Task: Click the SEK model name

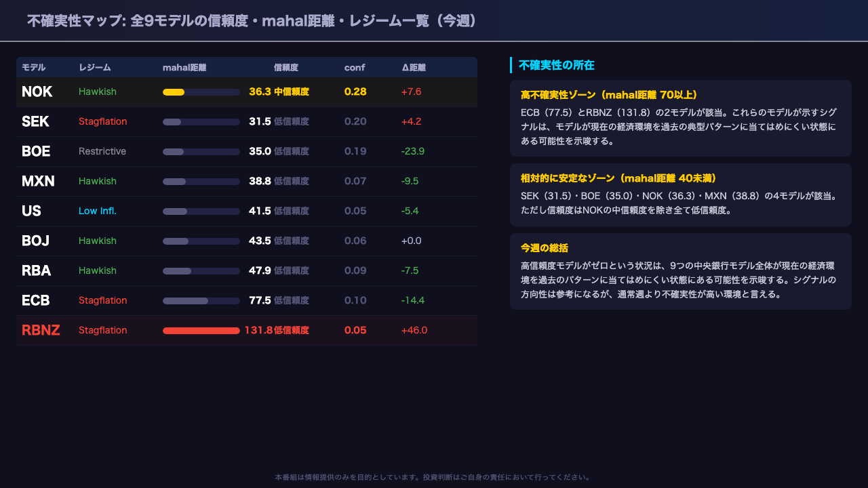Action: coord(35,121)
